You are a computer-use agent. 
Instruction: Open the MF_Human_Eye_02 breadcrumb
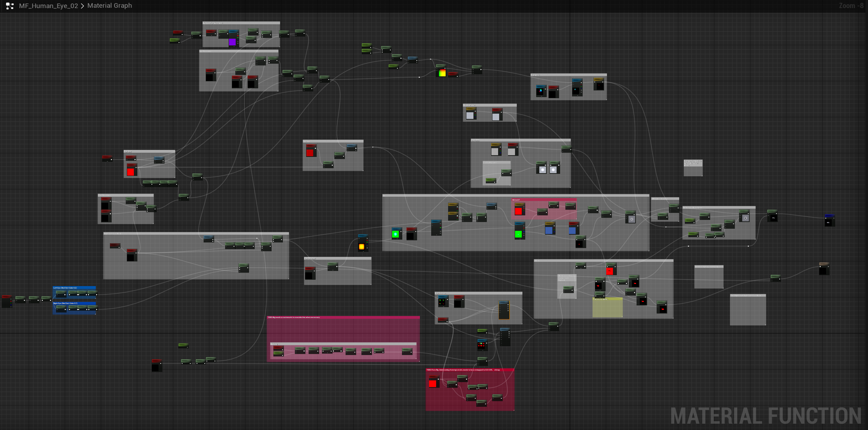click(x=48, y=6)
